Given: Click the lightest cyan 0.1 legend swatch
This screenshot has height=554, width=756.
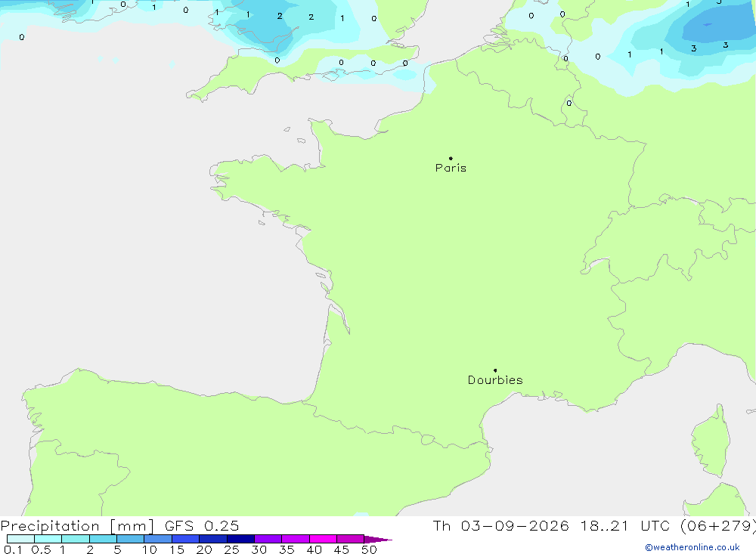Looking at the screenshot, I should coord(20,539).
